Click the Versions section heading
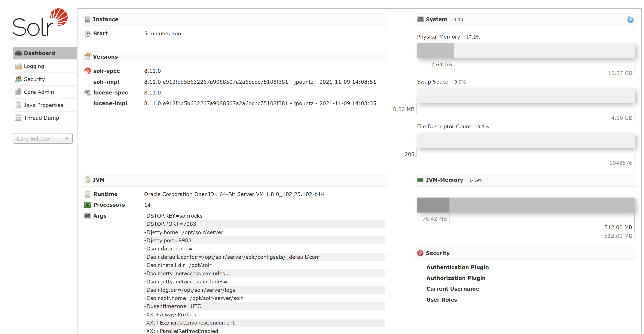The image size is (644, 334). pyautogui.click(x=105, y=57)
